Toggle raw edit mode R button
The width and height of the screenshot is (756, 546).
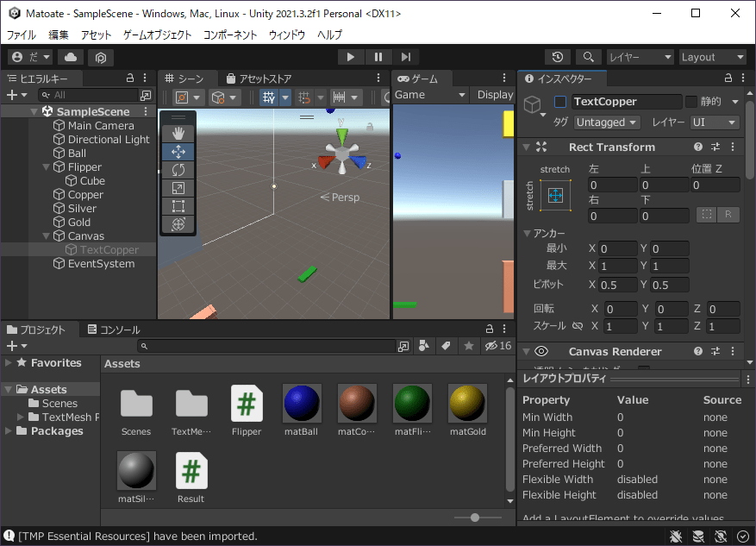pos(728,215)
